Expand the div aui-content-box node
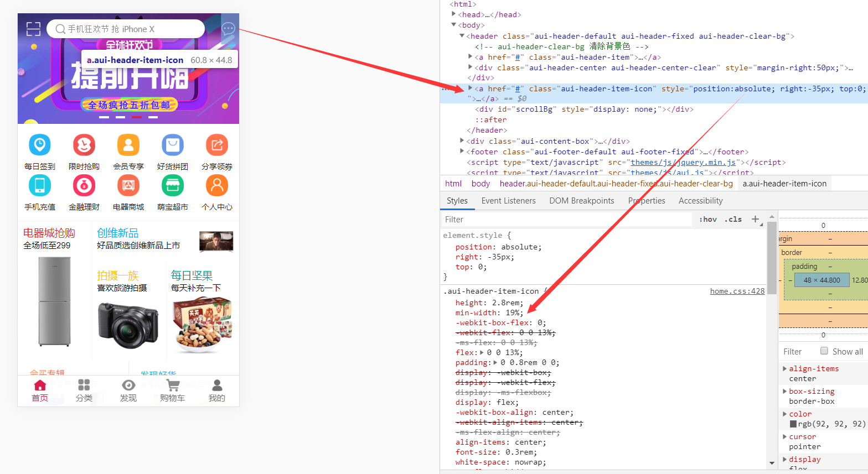The width and height of the screenshot is (868, 474). (462, 140)
